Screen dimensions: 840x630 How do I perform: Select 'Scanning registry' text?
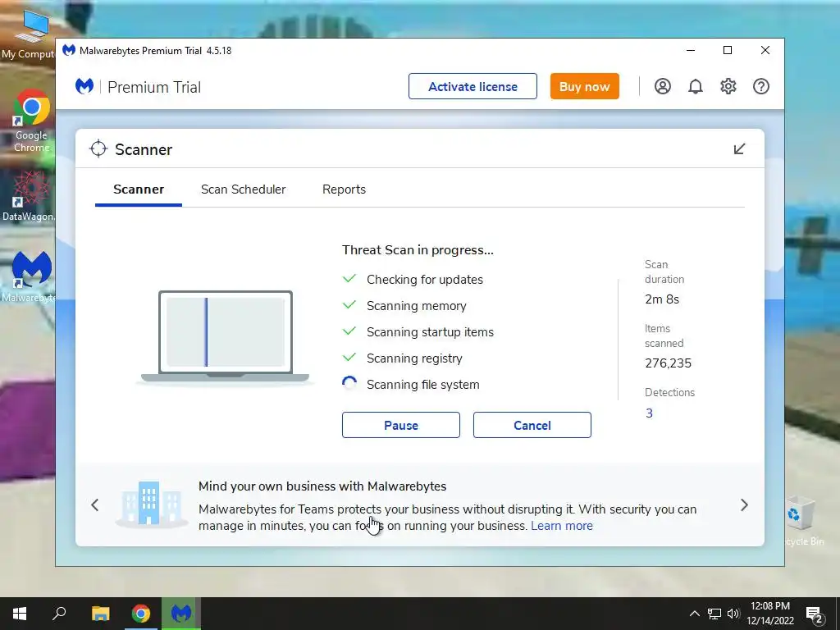click(414, 358)
